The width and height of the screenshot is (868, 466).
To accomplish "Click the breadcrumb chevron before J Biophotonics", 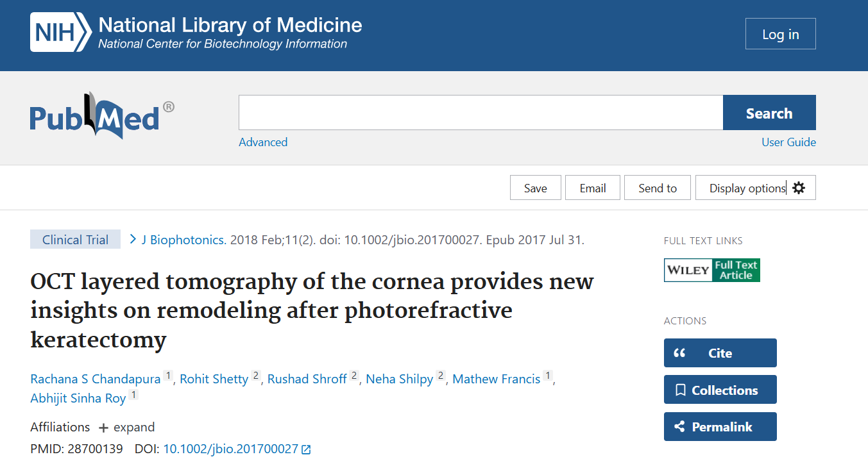I will point(132,239).
